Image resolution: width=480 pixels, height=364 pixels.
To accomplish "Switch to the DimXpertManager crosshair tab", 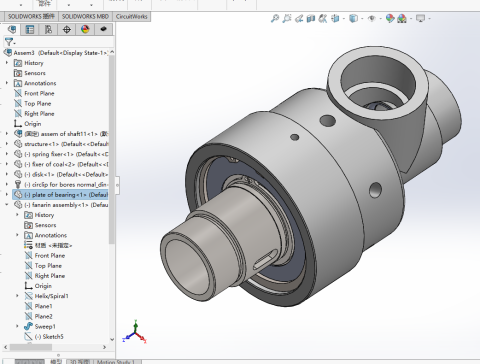I will (67, 29).
